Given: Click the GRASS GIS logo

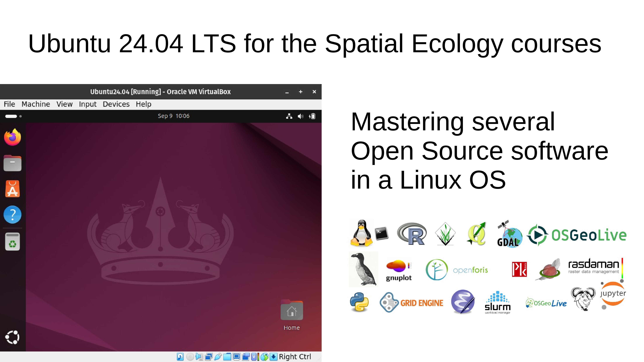Looking at the screenshot, I should tap(445, 234).
